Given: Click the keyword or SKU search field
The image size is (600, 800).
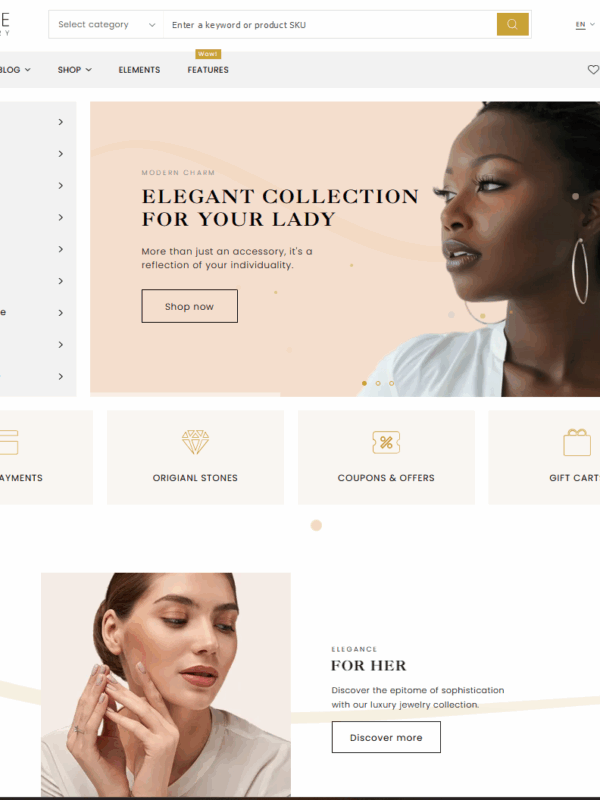Looking at the screenshot, I should [330, 24].
